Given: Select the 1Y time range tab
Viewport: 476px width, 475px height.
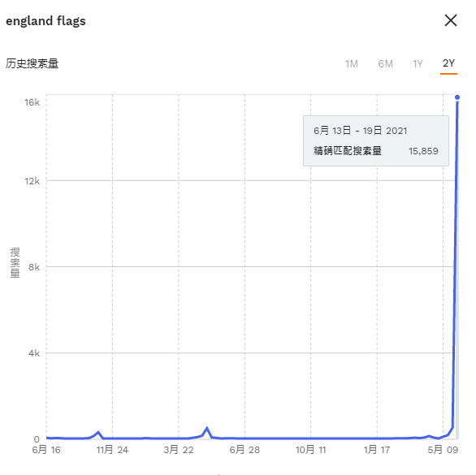Looking at the screenshot, I should (x=418, y=64).
